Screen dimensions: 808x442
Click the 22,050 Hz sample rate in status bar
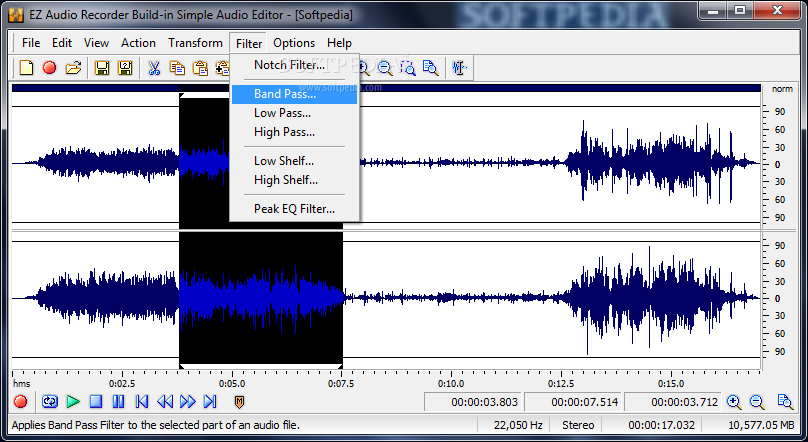[x=518, y=425]
